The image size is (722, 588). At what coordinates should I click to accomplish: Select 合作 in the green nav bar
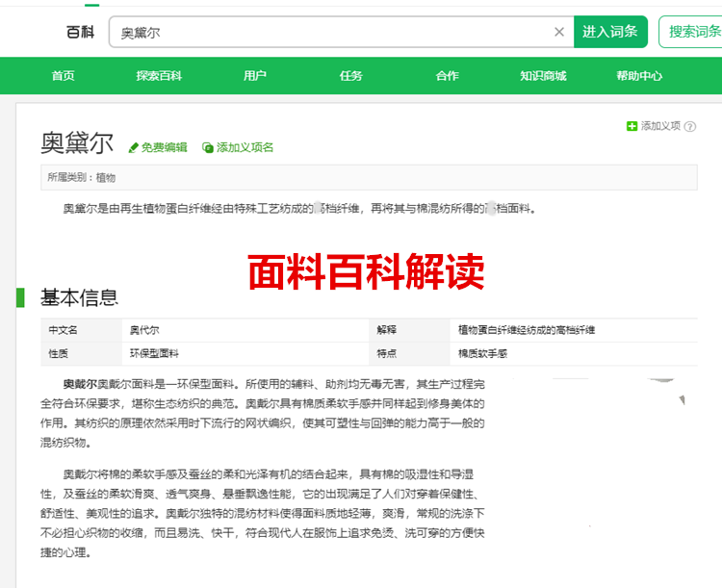click(448, 76)
